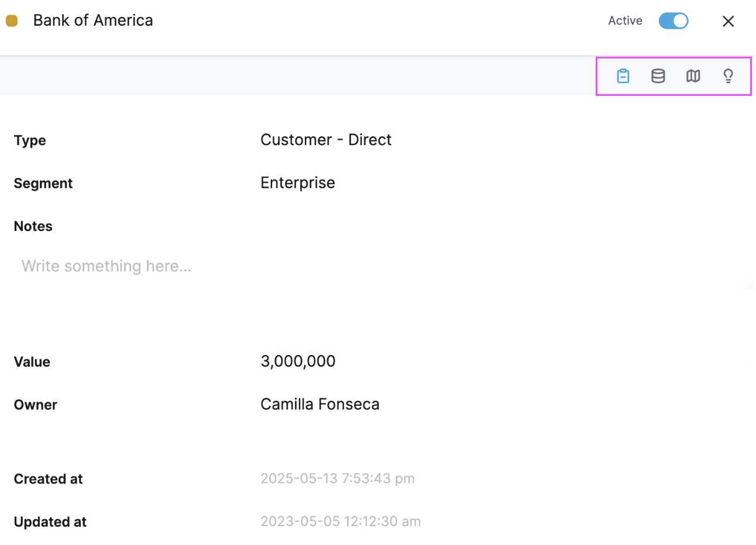This screenshot has height=545, width=756.
Task: Click the Created at label
Action: point(49,479)
